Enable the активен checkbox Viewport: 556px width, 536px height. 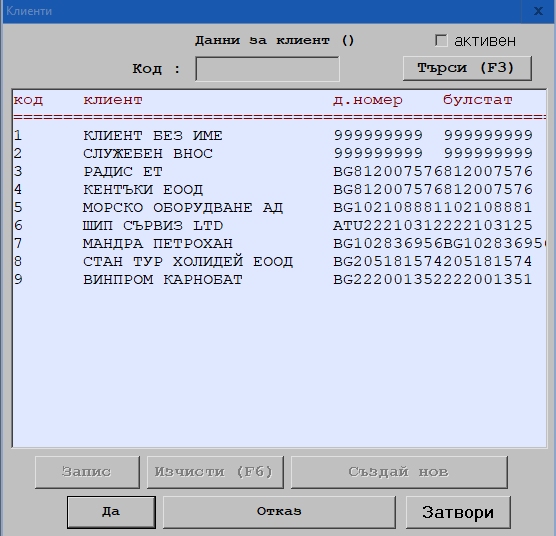coord(441,41)
